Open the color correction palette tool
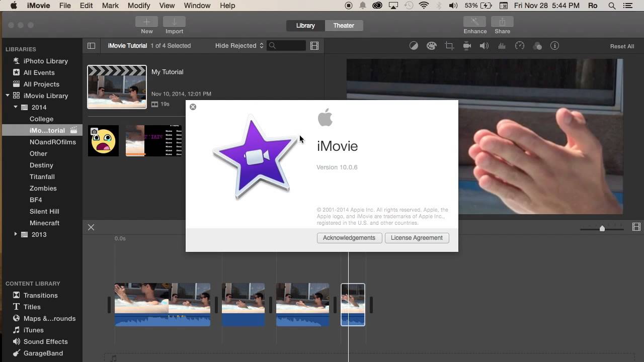 click(431, 46)
